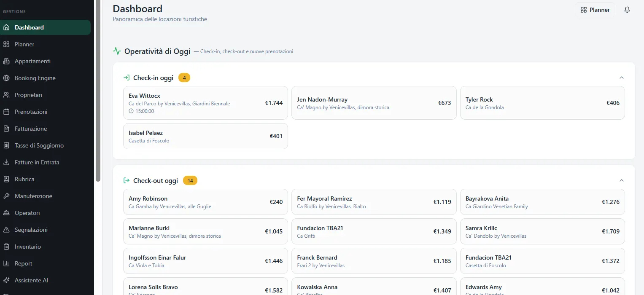Click the Proprietari people icon
Screen dimensions: 644x295
[x=6, y=95]
